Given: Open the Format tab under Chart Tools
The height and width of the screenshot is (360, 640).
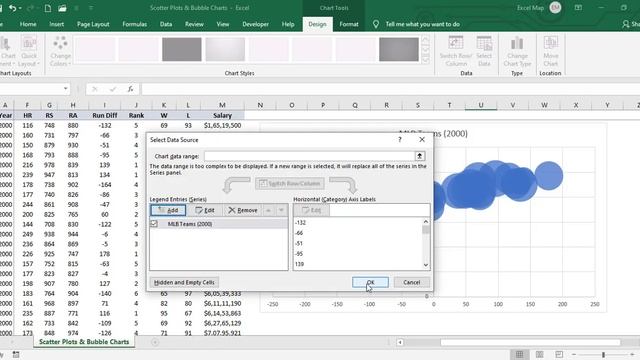Looking at the screenshot, I should (x=349, y=24).
